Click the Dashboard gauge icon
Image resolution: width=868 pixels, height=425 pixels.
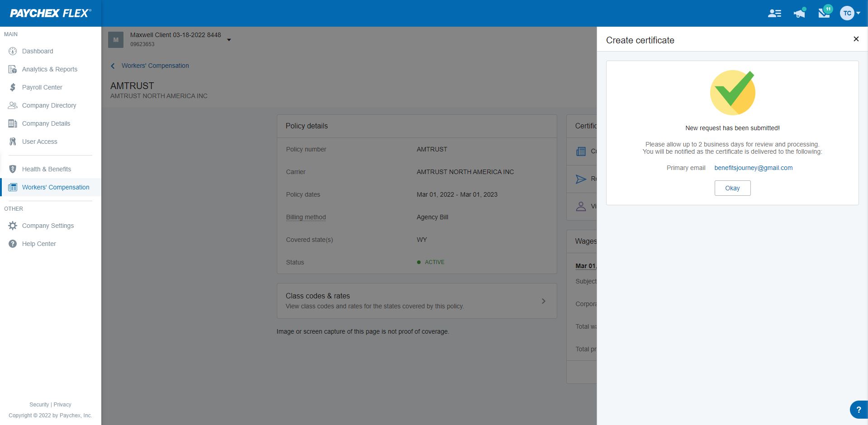tap(13, 51)
